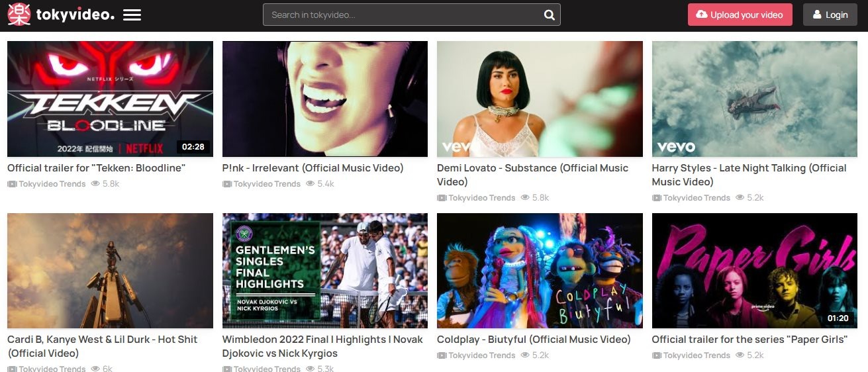
Task: Click channel camera icon under Demi Lovato video
Action: [442, 198]
